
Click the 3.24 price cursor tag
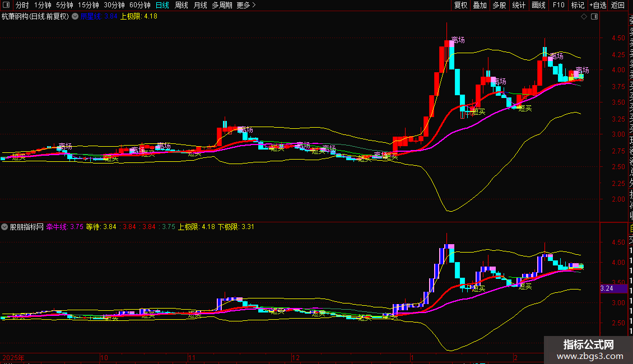(613, 288)
